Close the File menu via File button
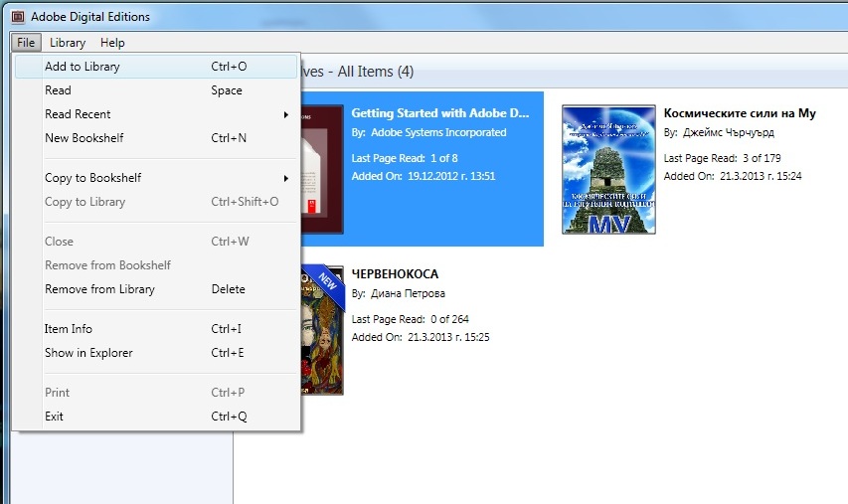Image resolution: width=848 pixels, height=504 pixels. point(26,43)
